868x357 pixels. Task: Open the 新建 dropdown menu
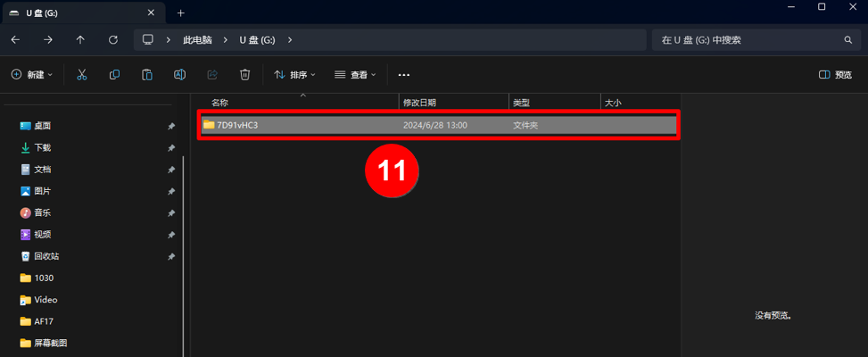[32, 75]
